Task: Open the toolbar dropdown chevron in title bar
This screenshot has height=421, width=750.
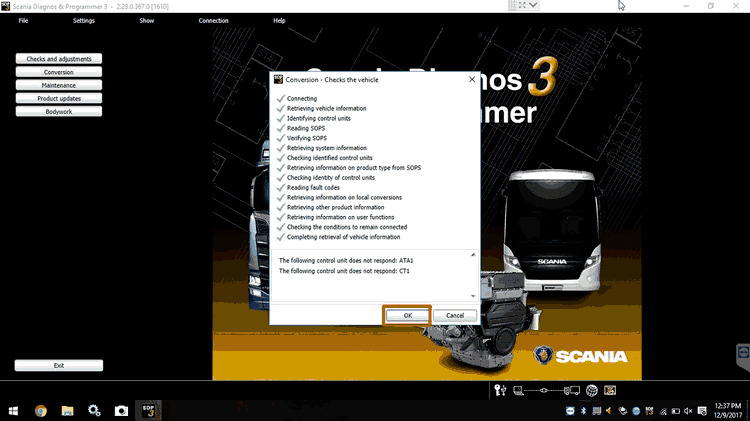Action: 533,5
